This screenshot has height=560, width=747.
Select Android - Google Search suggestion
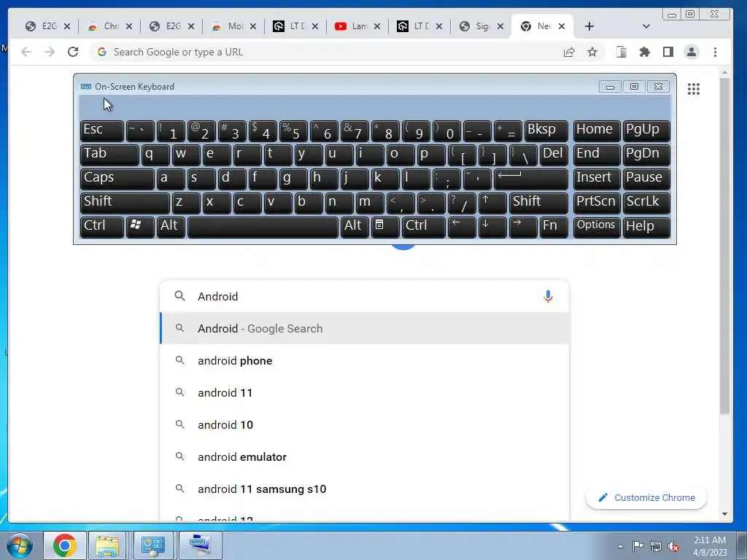(365, 329)
